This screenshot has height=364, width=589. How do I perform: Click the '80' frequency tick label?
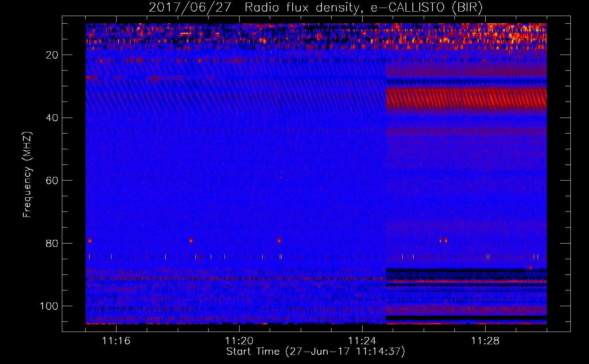(52, 244)
